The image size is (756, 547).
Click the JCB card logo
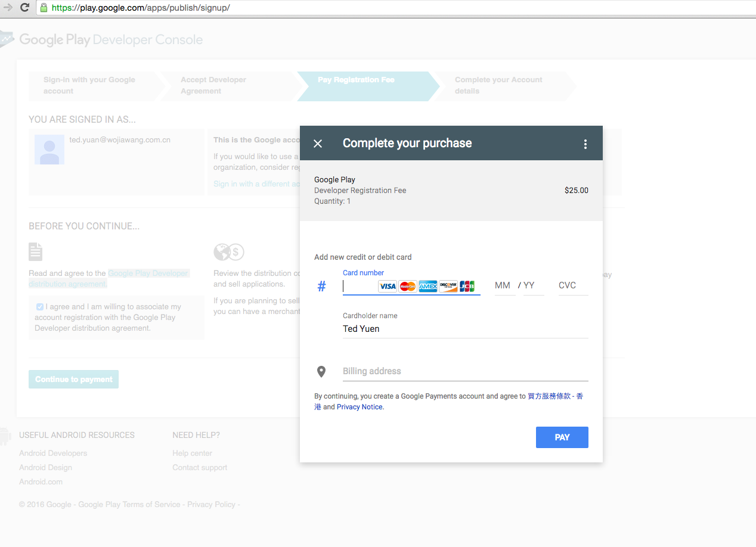pos(467,287)
